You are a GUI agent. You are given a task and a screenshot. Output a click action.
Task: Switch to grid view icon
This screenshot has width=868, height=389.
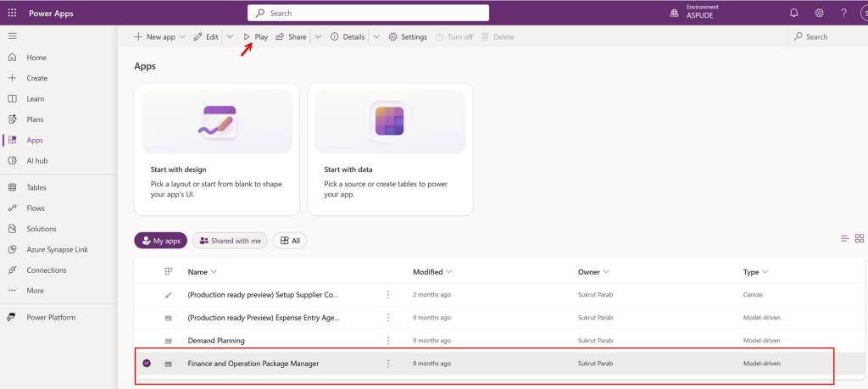point(860,239)
